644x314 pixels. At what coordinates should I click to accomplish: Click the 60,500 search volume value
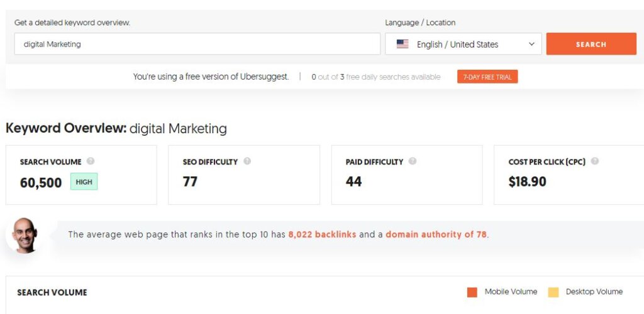[41, 182]
